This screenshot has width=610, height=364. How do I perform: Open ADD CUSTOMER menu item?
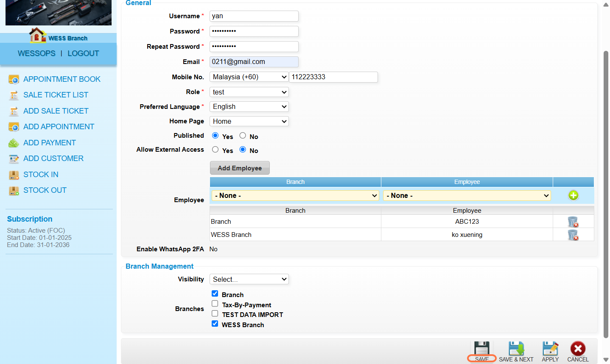[x=53, y=158]
